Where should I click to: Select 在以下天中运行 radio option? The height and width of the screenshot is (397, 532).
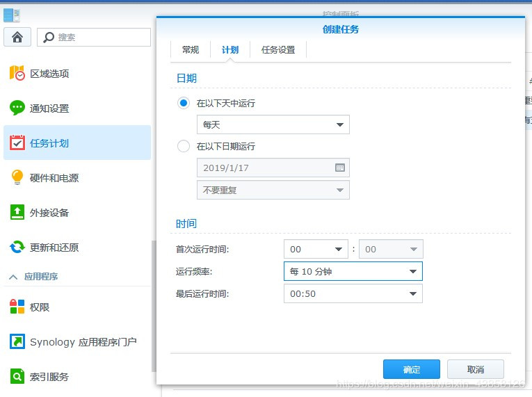tap(184, 103)
